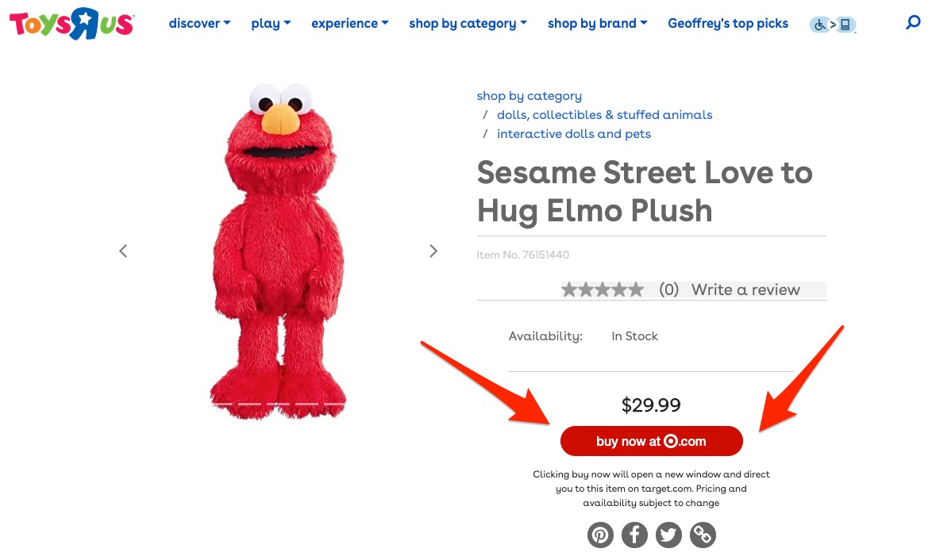The image size is (932, 560).
Task: Share product on Twitter
Action: point(668,535)
